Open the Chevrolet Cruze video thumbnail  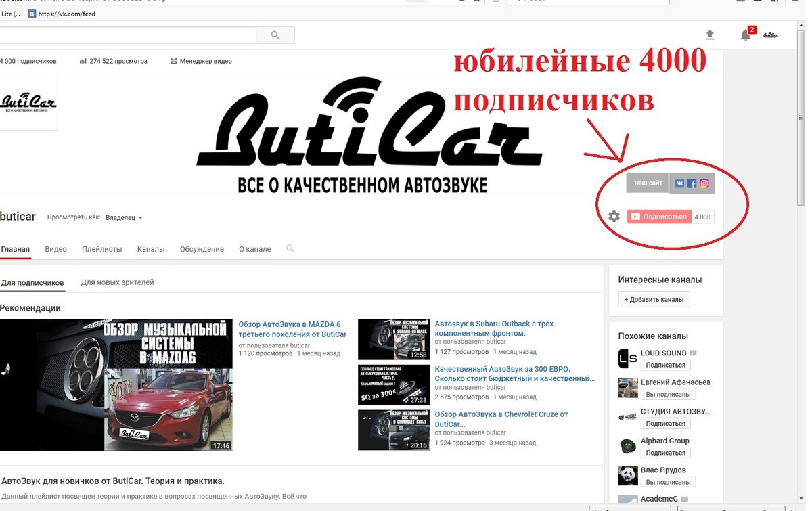(394, 430)
